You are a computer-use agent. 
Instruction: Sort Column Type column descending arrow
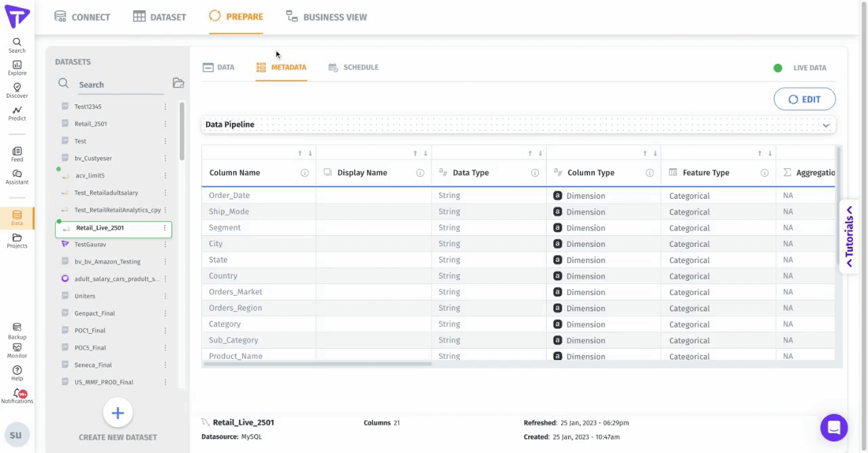tap(655, 153)
